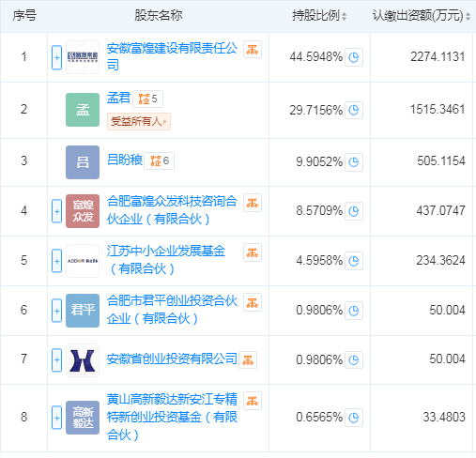Select the 4.5958% shareholding value
The width and height of the screenshot is (476, 458).
click(x=319, y=260)
